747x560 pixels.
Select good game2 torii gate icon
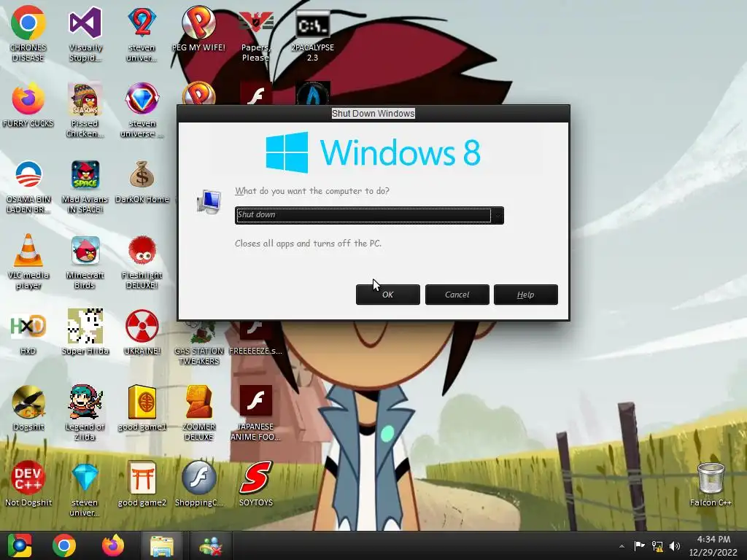click(x=142, y=483)
